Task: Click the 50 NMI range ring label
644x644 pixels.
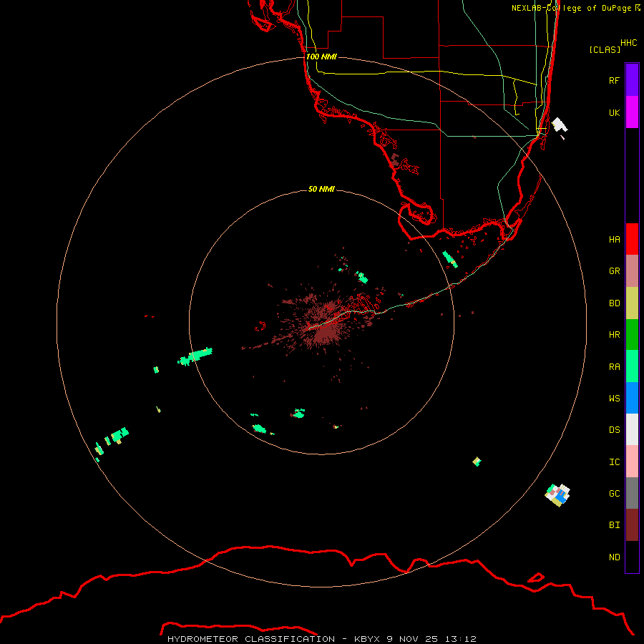Action: tap(321, 189)
